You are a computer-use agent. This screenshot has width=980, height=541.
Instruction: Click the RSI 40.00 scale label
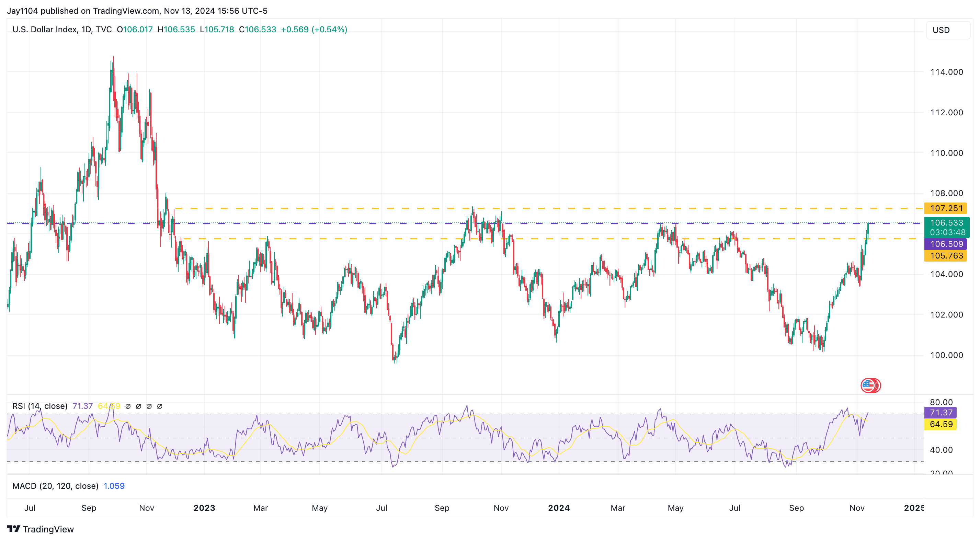941,450
